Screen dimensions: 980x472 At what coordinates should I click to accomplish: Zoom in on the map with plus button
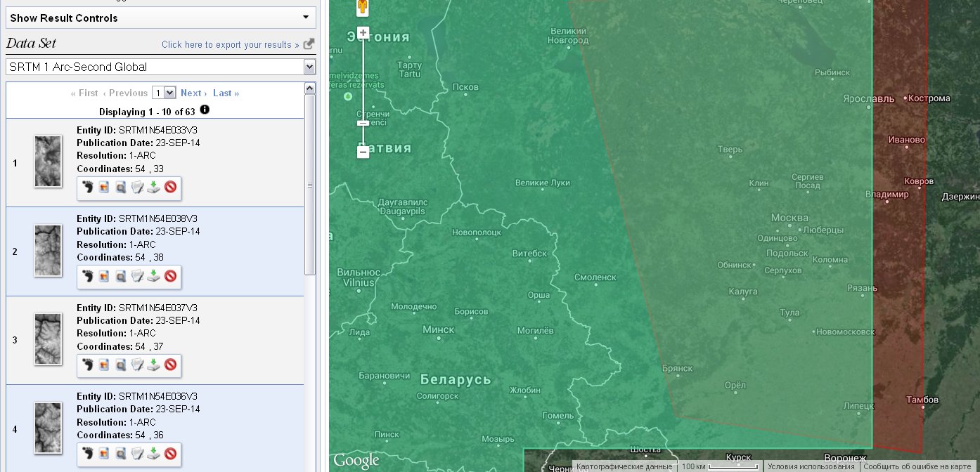(362, 32)
